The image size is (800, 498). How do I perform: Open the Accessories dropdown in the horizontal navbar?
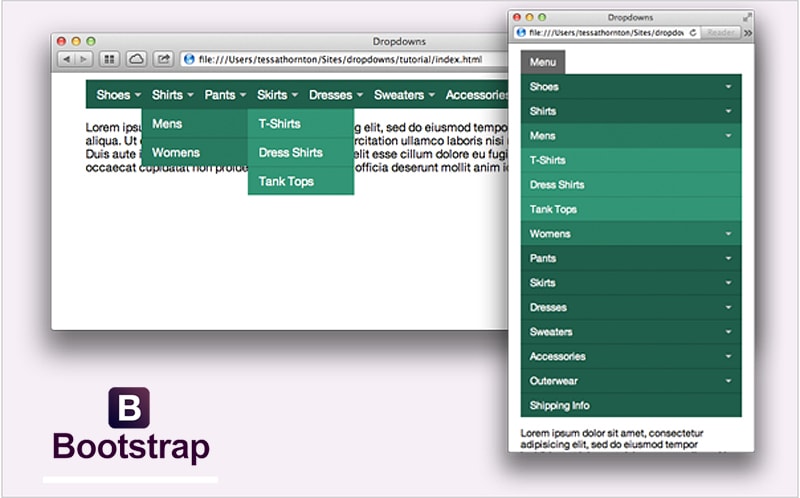pyautogui.click(x=477, y=95)
